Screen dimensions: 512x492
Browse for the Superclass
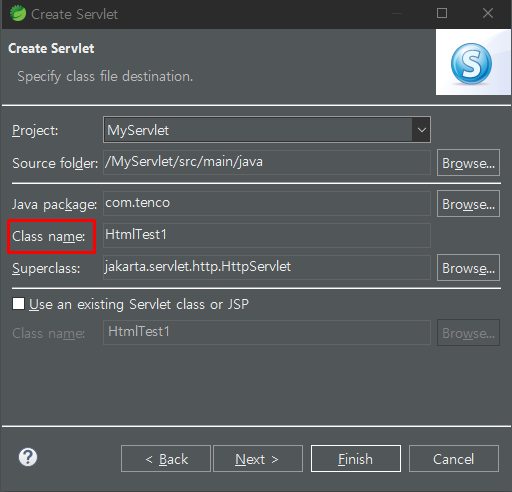[468, 268]
